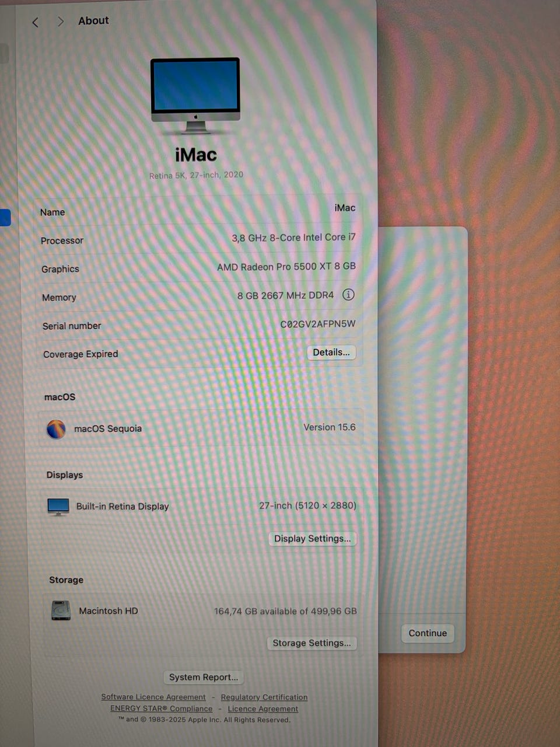Open the memory info circle icon

[348, 295]
